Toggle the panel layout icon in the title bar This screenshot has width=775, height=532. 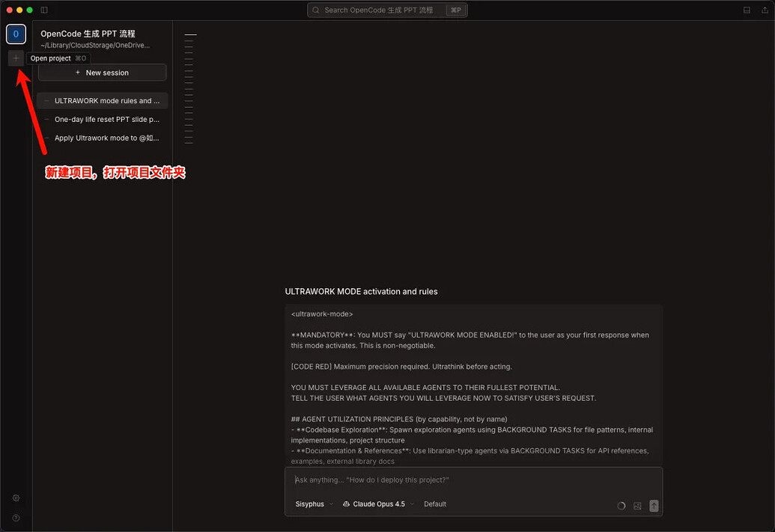[x=747, y=10]
